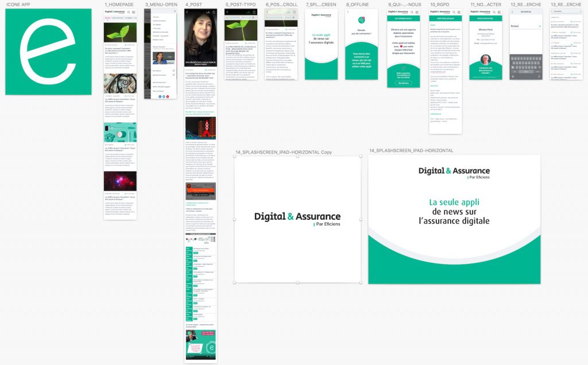Image resolution: width=588 pixels, height=365 pixels.
Task: Close the navigation menu with the X
Action: point(175,11)
